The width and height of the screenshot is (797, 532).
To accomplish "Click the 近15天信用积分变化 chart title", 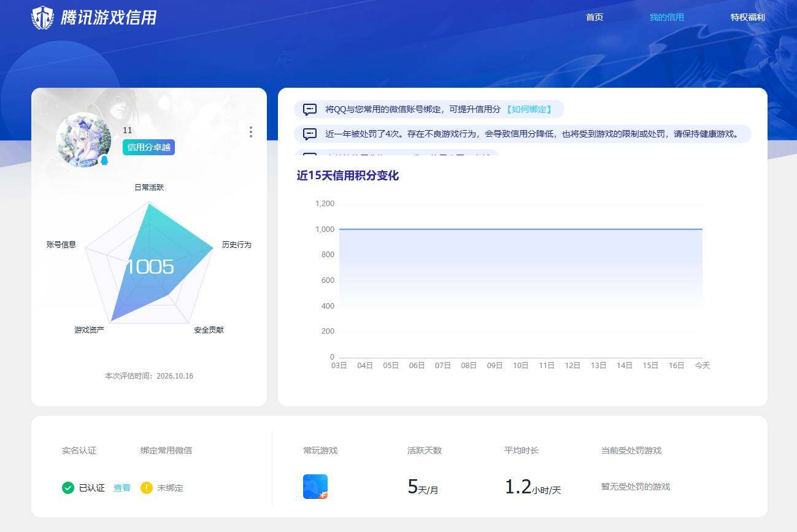I will (348, 175).
